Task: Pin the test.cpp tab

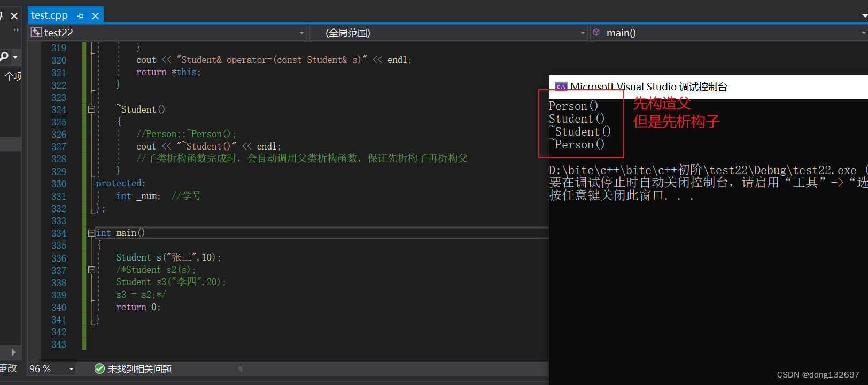Action: tap(80, 16)
